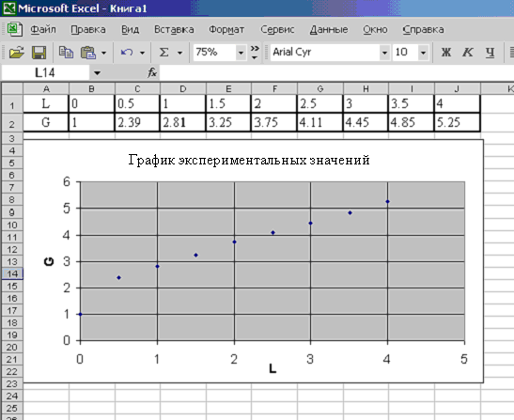
Task: Click the horizontal axis title L
Action: click(273, 368)
